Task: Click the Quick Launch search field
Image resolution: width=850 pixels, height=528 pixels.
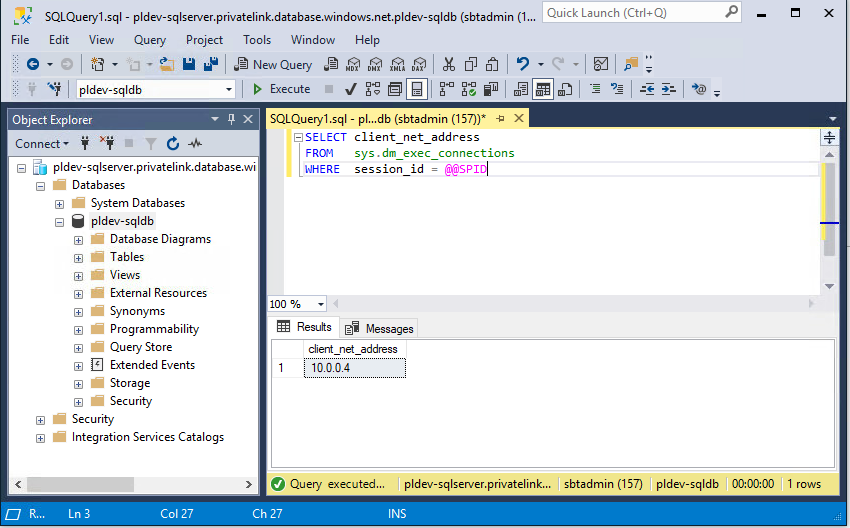Action: (641, 12)
